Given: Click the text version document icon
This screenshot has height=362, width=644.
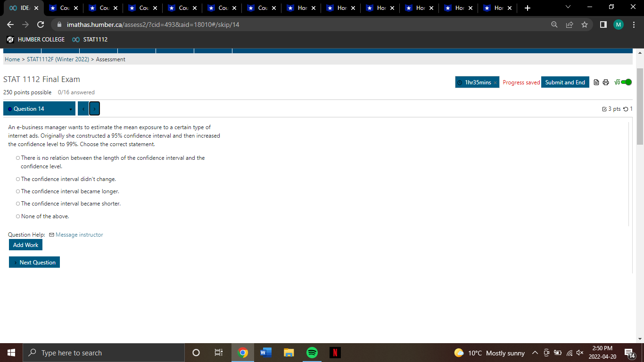Looking at the screenshot, I should (x=595, y=82).
